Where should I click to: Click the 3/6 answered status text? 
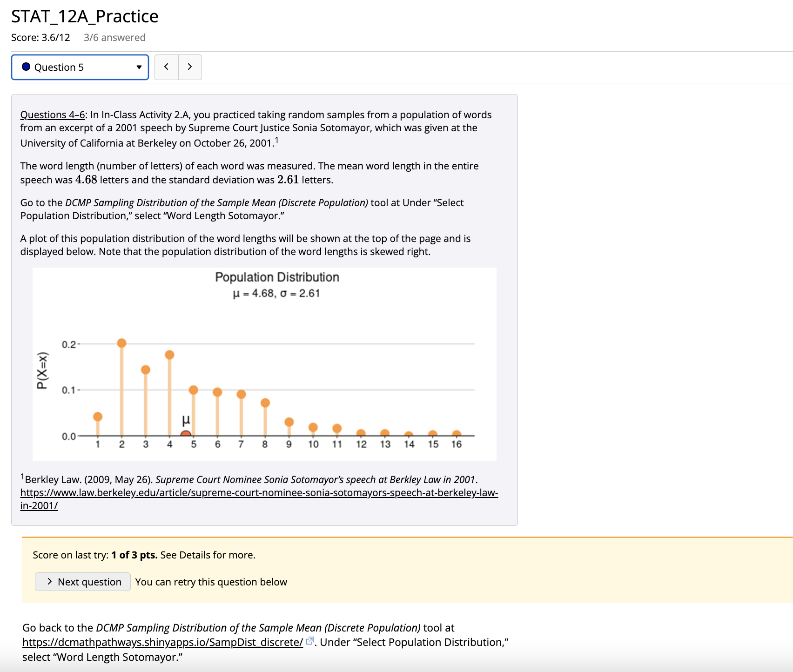114,37
